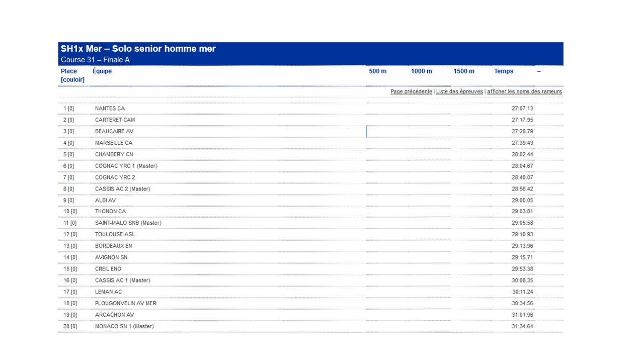Click the Place [couloir] column header
Image resolution: width=644 pixels, height=362 pixels.
(72, 75)
